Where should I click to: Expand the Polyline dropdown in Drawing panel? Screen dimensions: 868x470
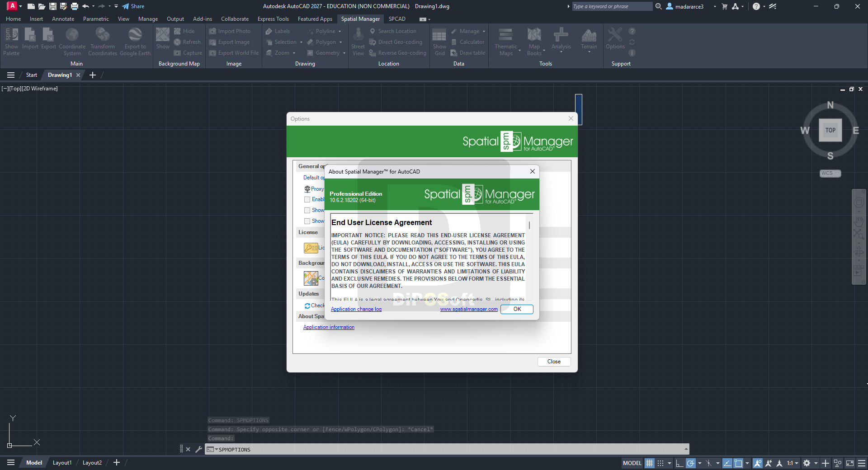pyautogui.click(x=340, y=31)
